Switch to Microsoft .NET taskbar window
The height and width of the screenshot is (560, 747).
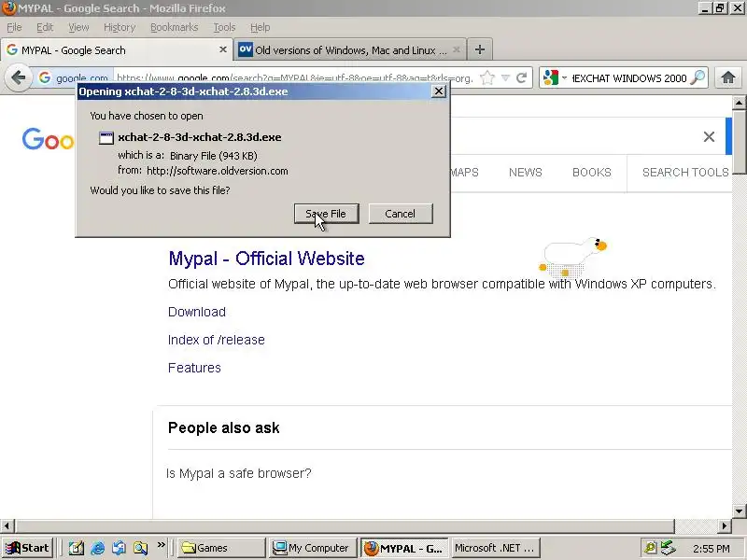pyautogui.click(x=496, y=548)
